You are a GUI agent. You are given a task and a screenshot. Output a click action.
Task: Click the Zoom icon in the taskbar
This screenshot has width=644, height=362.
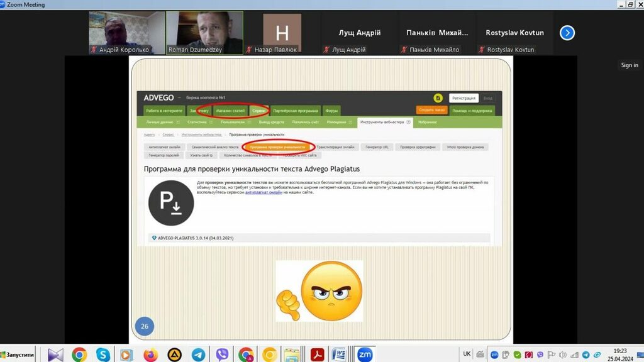click(365, 354)
